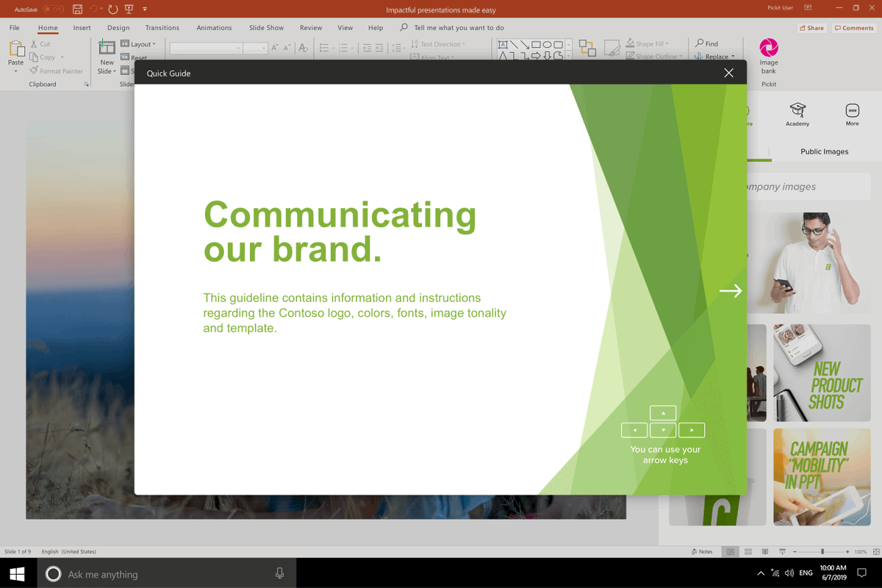Click the Quick Styles icon
This screenshot has height=588, width=882.
pos(612,48)
